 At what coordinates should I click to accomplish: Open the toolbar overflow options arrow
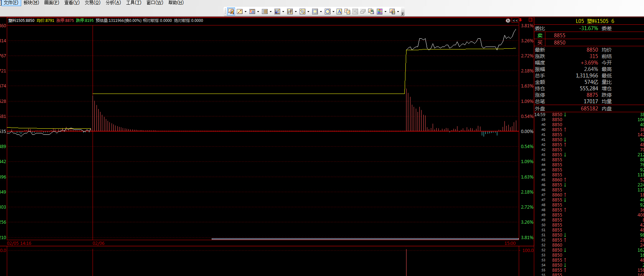(403, 13)
